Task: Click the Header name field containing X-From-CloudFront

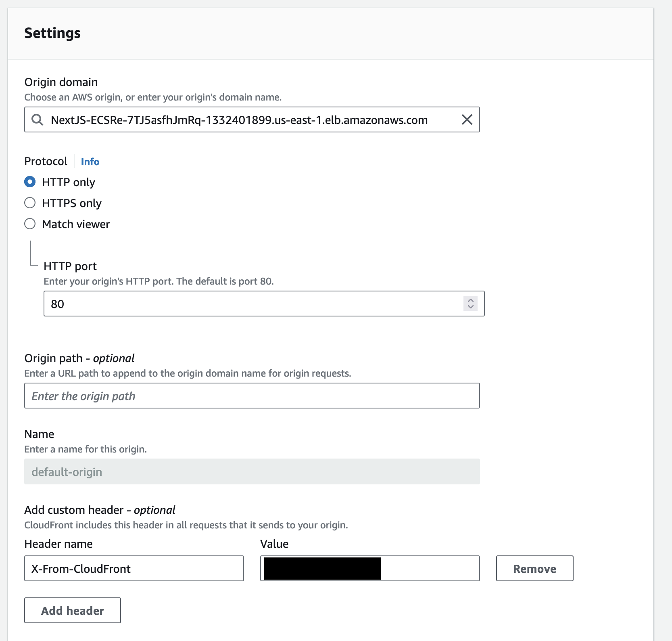Action: tap(134, 568)
